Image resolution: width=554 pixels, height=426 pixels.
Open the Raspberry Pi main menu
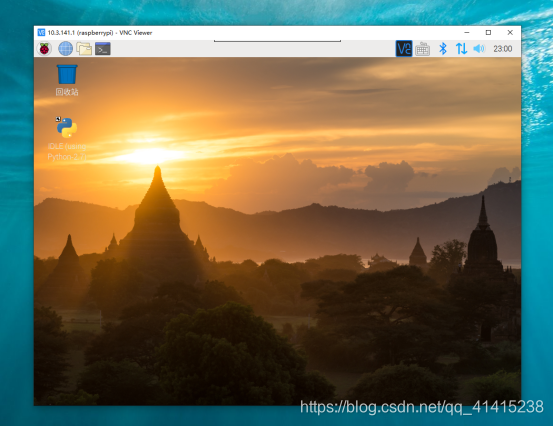44,49
